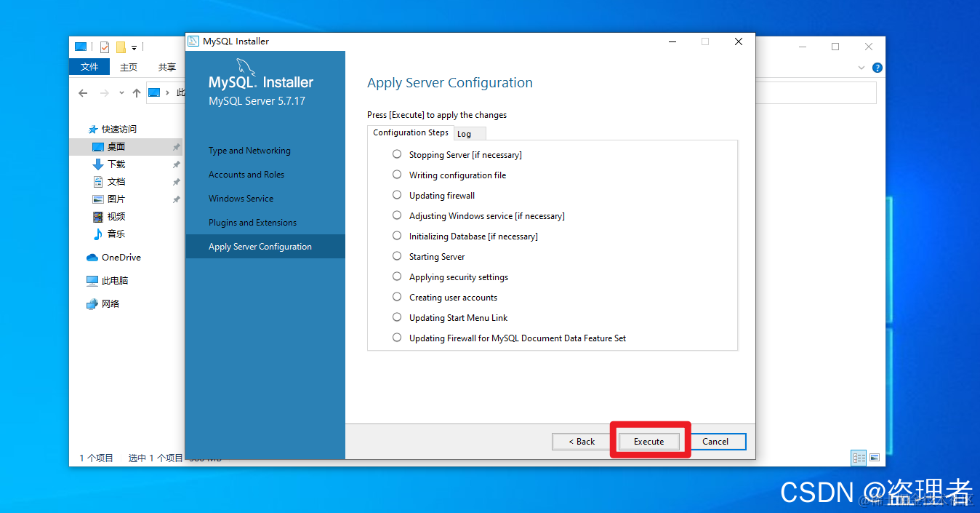The width and height of the screenshot is (980, 513).
Task: Select the Updating Start Menu Link circle
Action: point(397,317)
